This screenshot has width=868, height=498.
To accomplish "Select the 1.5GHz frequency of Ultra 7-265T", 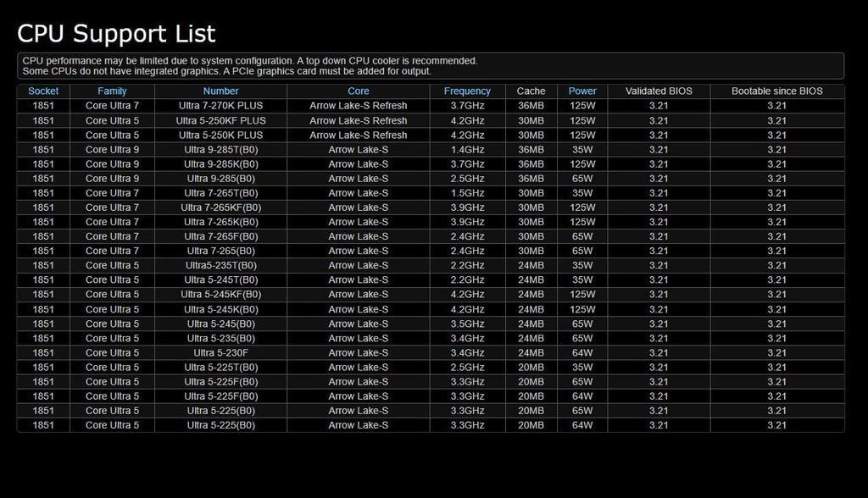I will (467, 192).
